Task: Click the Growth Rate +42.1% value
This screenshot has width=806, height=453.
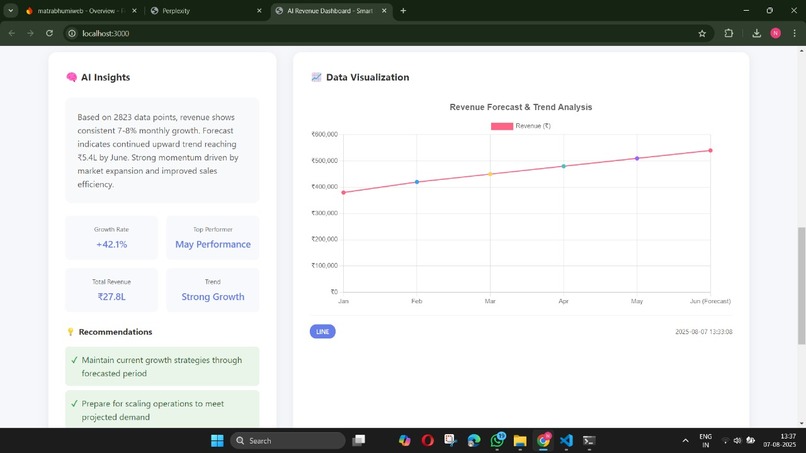Action: [x=112, y=244]
